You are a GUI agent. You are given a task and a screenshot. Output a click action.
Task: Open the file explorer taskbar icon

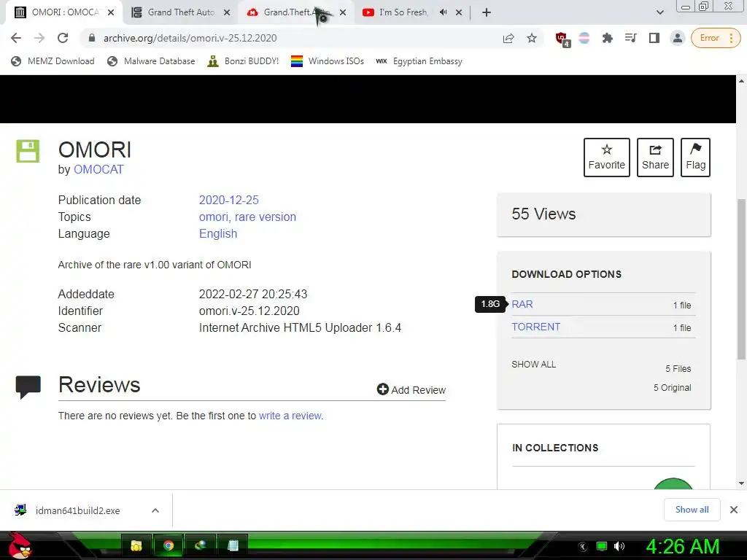136,545
